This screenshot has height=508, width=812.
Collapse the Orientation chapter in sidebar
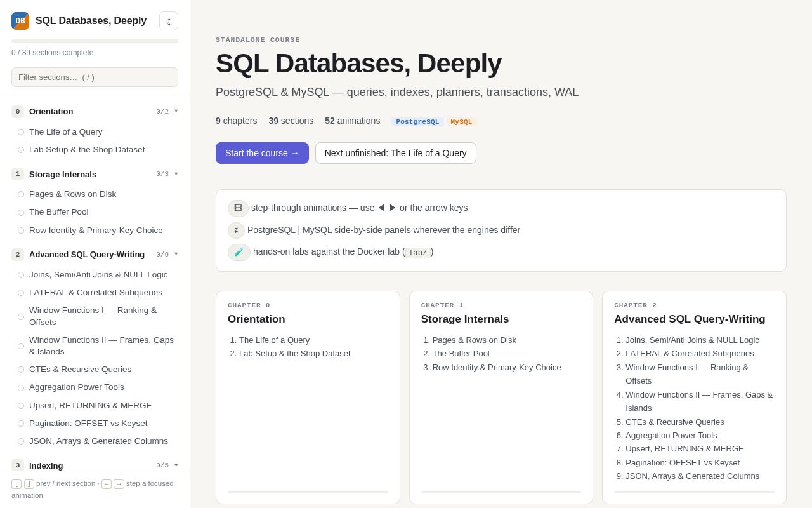pos(95,112)
